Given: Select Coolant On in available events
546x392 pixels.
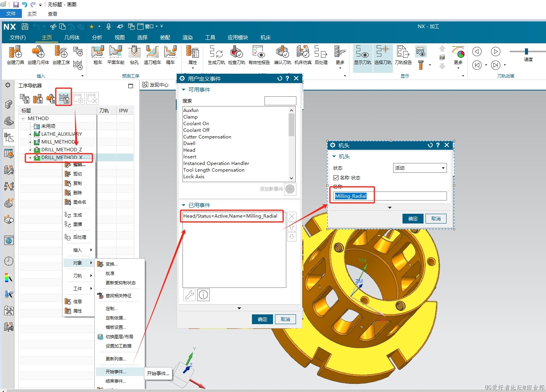Looking at the screenshot, I should 196,124.
